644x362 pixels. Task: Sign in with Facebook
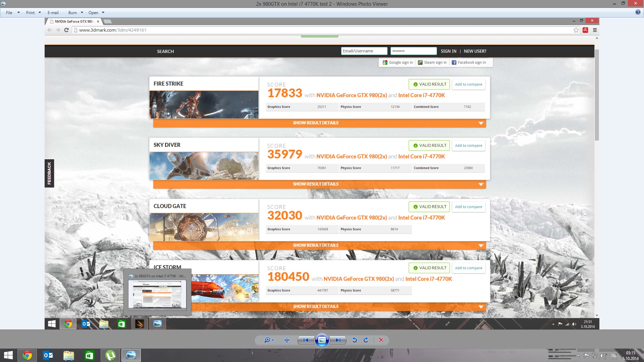[x=469, y=62]
